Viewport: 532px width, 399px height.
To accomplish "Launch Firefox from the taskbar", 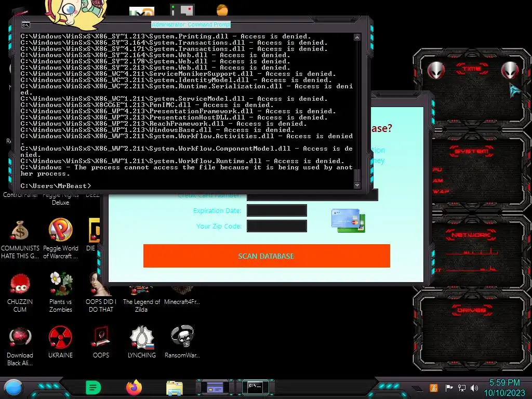I will tap(134, 388).
